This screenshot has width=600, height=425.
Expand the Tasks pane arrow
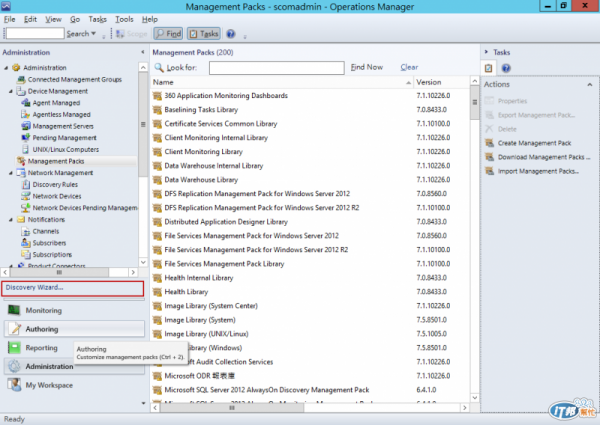coord(486,52)
